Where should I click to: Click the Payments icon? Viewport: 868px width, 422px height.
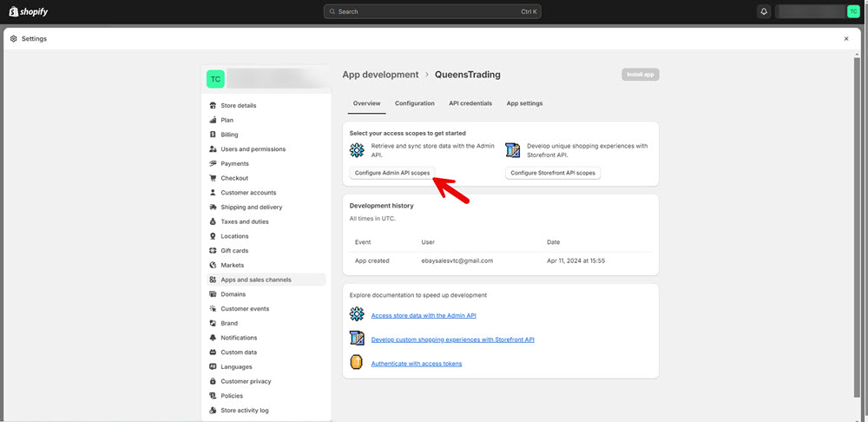tap(213, 163)
